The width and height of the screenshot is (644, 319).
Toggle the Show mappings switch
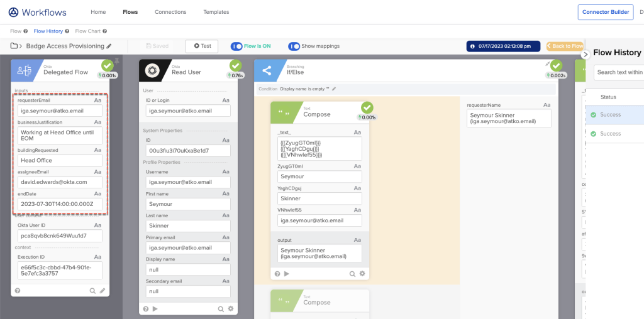[x=294, y=46]
